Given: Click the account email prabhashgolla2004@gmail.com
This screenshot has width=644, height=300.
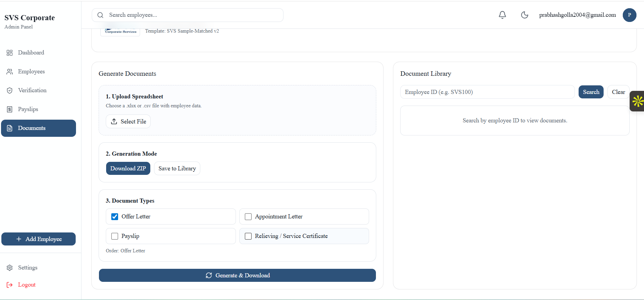Looking at the screenshot, I should [x=578, y=15].
